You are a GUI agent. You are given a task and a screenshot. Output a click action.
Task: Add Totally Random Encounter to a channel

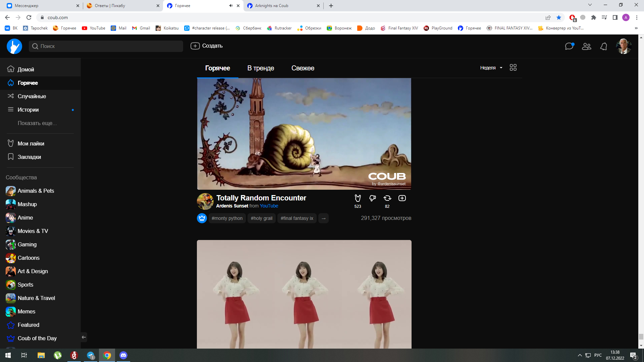tap(402, 198)
